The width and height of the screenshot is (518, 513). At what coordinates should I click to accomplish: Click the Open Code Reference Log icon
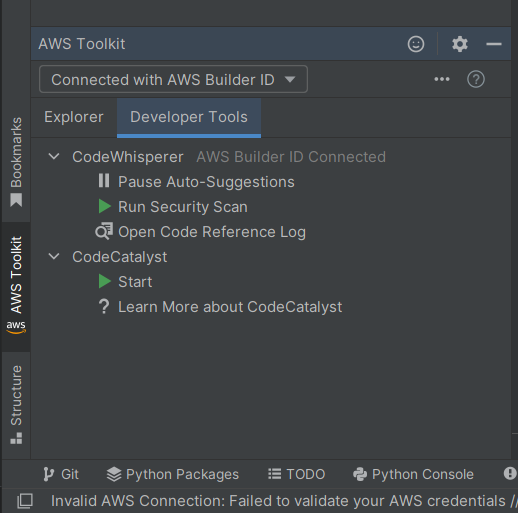pyautogui.click(x=104, y=231)
